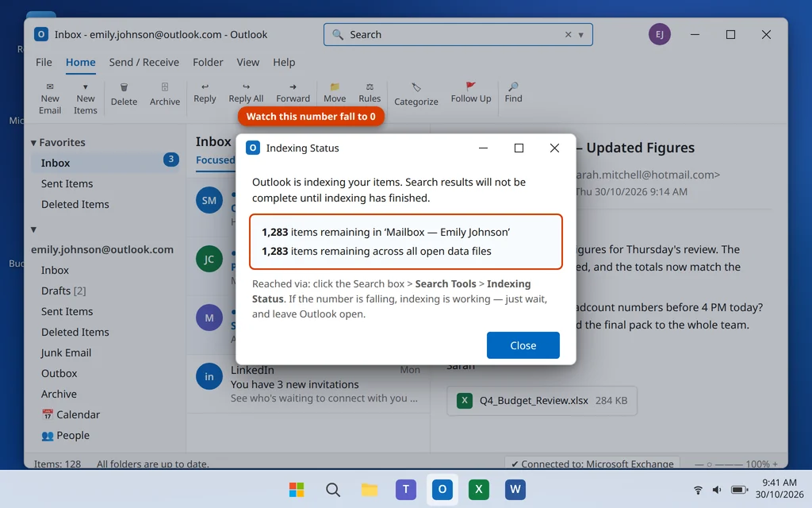
Task: Minimize the Indexing Status dialog
Action: coord(483,148)
